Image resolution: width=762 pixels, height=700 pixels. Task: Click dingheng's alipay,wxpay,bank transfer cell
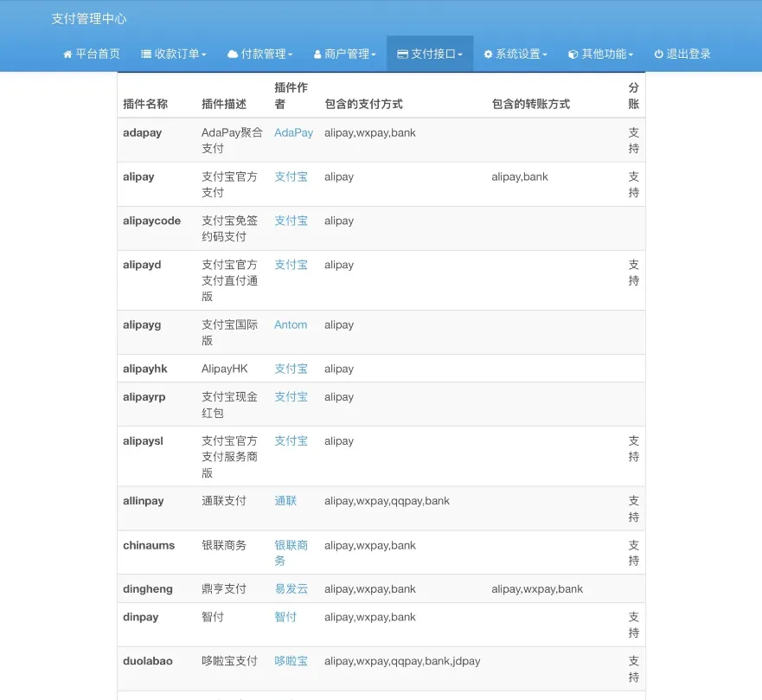537,588
